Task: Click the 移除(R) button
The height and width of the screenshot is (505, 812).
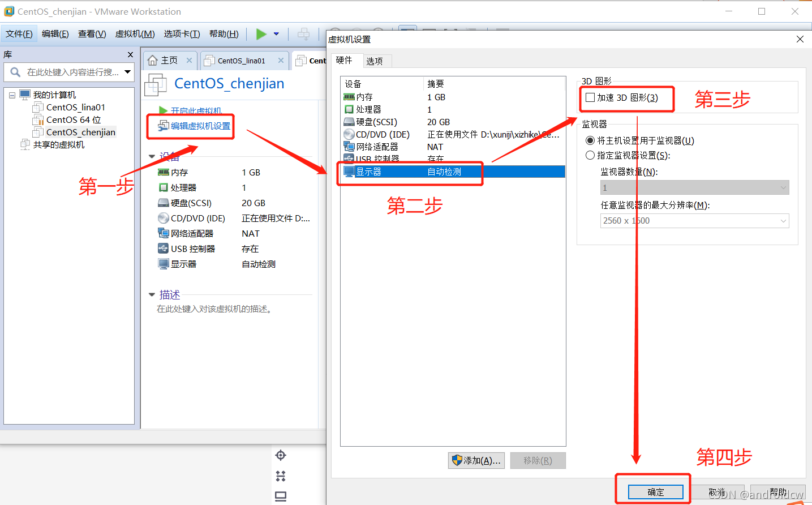Action: point(538,461)
